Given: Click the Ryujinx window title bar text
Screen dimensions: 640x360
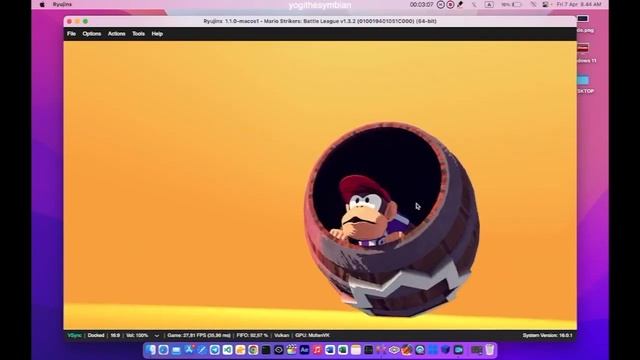Looking at the screenshot, I should (320, 21).
